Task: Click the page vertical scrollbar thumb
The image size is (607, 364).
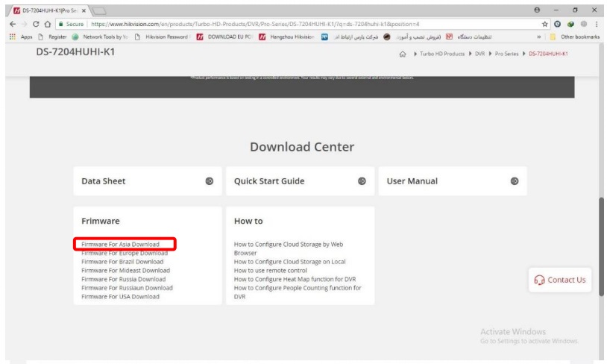Action: click(x=601, y=247)
